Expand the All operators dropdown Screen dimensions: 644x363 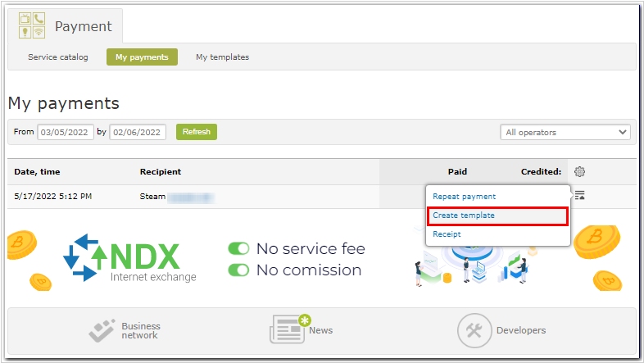tap(565, 132)
